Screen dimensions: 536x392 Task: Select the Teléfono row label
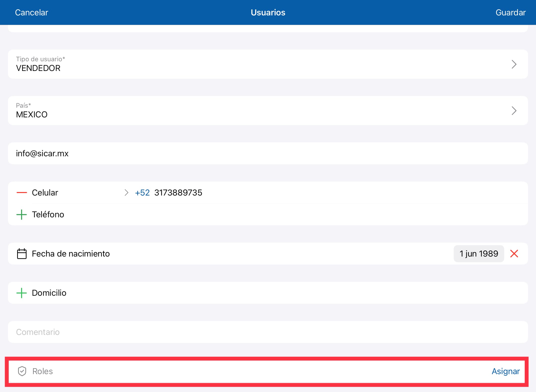pyautogui.click(x=48, y=214)
